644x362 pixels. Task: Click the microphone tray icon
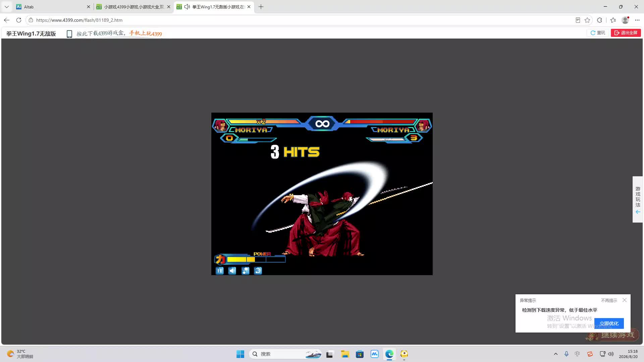click(567, 354)
